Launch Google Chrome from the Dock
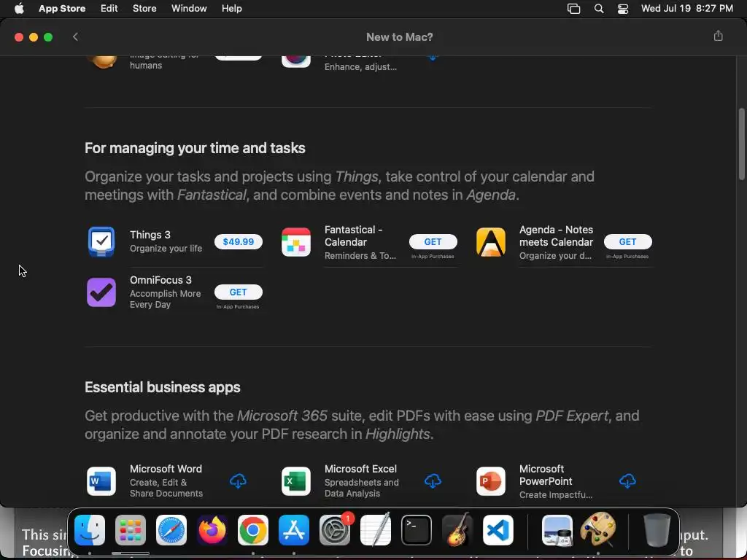Screen dimensions: 747x560 253,530
